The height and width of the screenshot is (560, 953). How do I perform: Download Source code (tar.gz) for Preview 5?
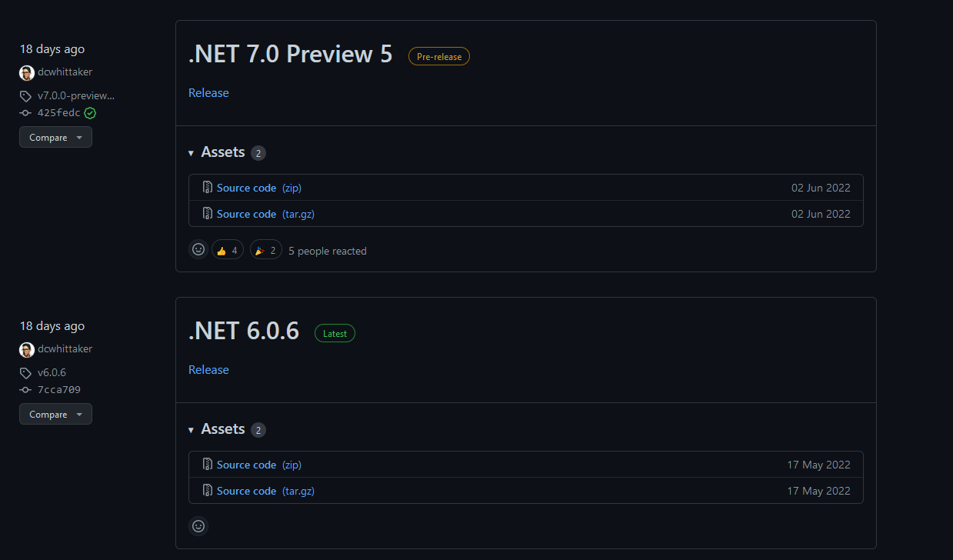(x=265, y=214)
